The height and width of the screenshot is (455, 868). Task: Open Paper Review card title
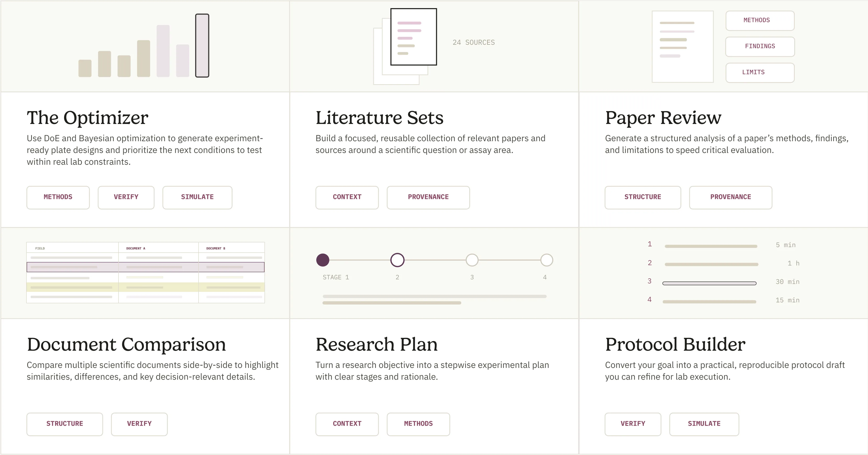coord(663,118)
